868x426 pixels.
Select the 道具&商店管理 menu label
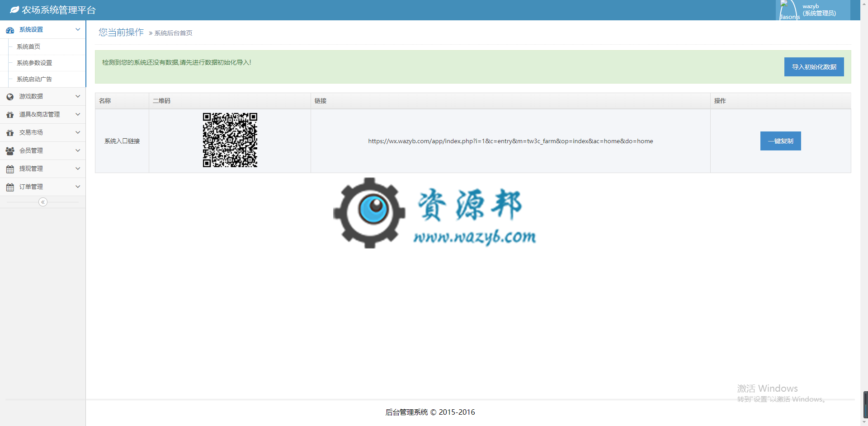39,114
